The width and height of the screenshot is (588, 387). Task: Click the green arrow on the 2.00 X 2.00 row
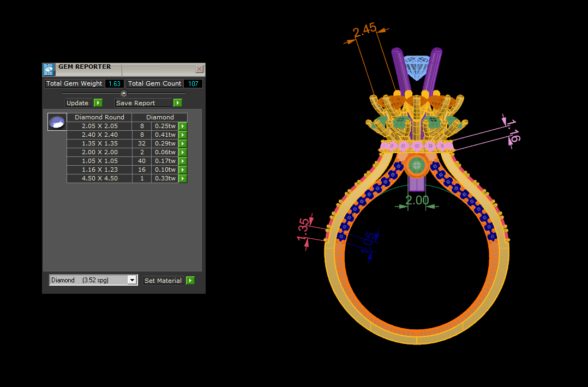pyautogui.click(x=183, y=153)
